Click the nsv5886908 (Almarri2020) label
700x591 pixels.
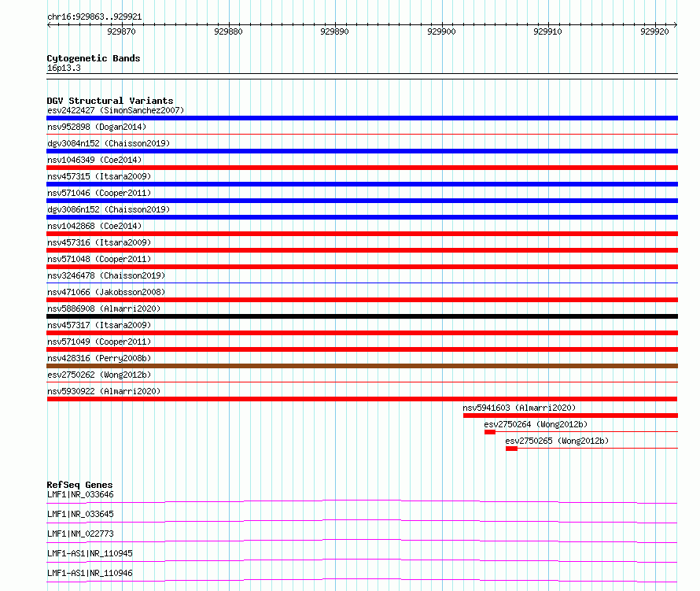[x=104, y=308]
